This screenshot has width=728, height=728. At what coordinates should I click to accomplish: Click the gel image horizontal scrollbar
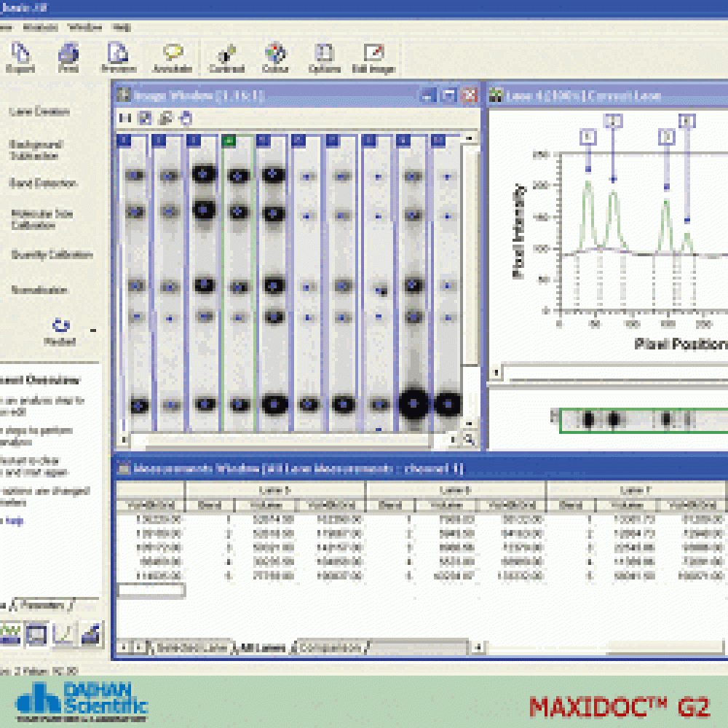pyautogui.click(x=291, y=440)
